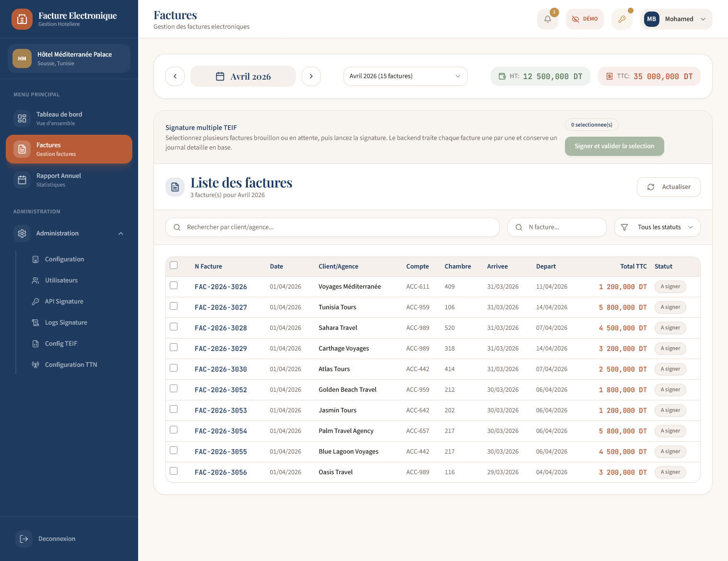This screenshot has width=728, height=561.
Task: Click the key icon in header
Action: [x=622, y=19]
